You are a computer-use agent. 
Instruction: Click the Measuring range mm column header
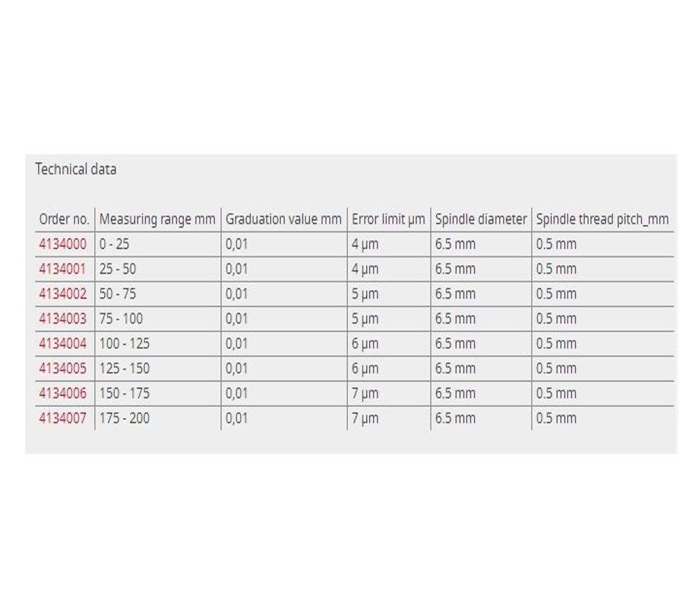(x=157, y=219)
